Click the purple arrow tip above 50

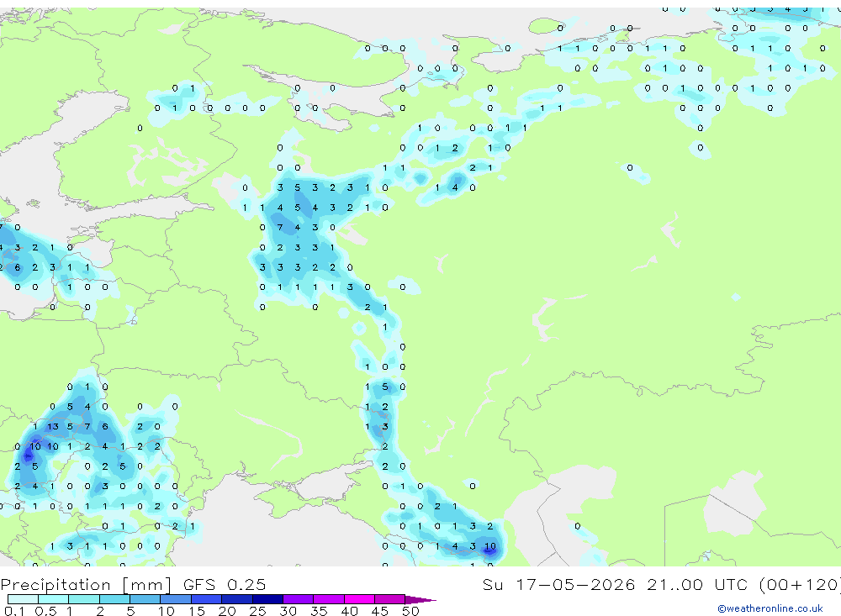click(x=420, y=599)
